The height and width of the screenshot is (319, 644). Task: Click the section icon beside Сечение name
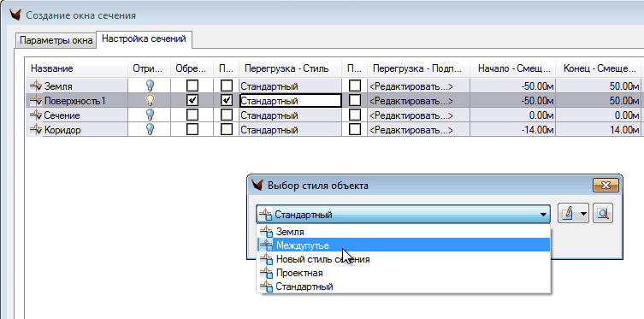point(36,115)
